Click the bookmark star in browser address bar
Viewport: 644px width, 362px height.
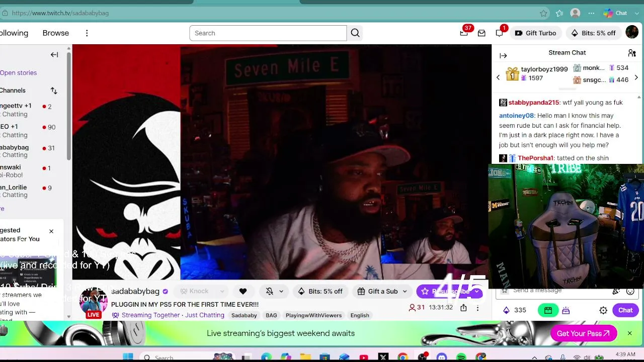coord(543,13)
